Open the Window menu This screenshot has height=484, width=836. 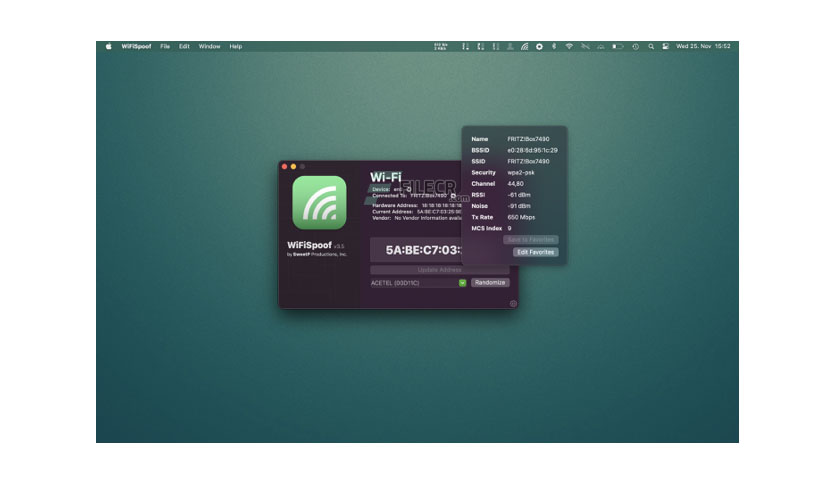209,46
